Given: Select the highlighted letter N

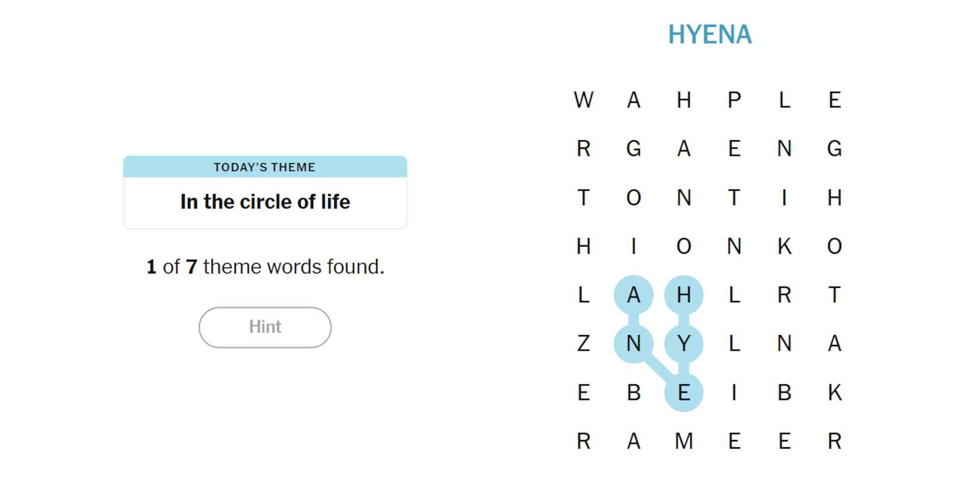Looking at the screenshot, I should point(634,343).
